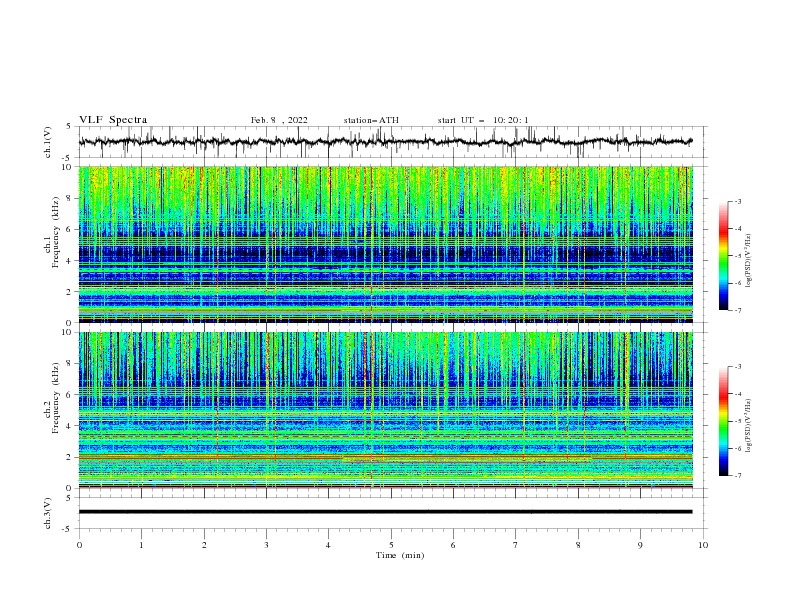Click the time axis tick label "3"

(x=266, y=545)
